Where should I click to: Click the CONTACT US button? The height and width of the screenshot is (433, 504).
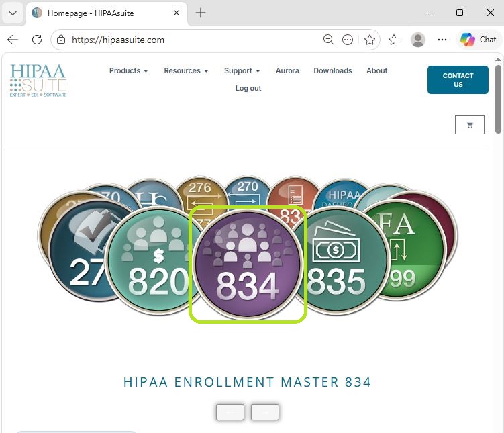pyautogui.click(x=458, y=80)
